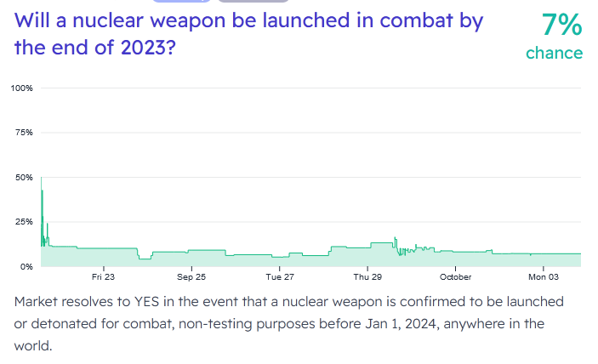
Task: Select the Sep 25 date marker
Action: click(191, 277)
